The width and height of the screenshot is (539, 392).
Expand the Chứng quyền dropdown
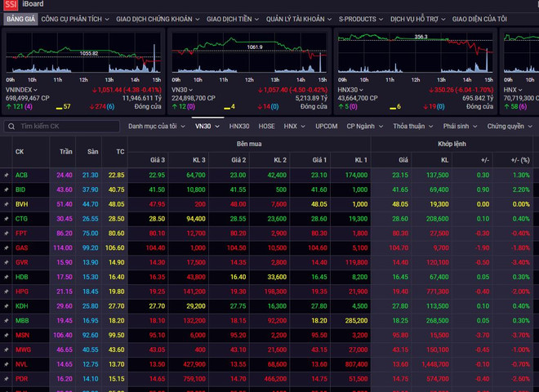(509, 127)
